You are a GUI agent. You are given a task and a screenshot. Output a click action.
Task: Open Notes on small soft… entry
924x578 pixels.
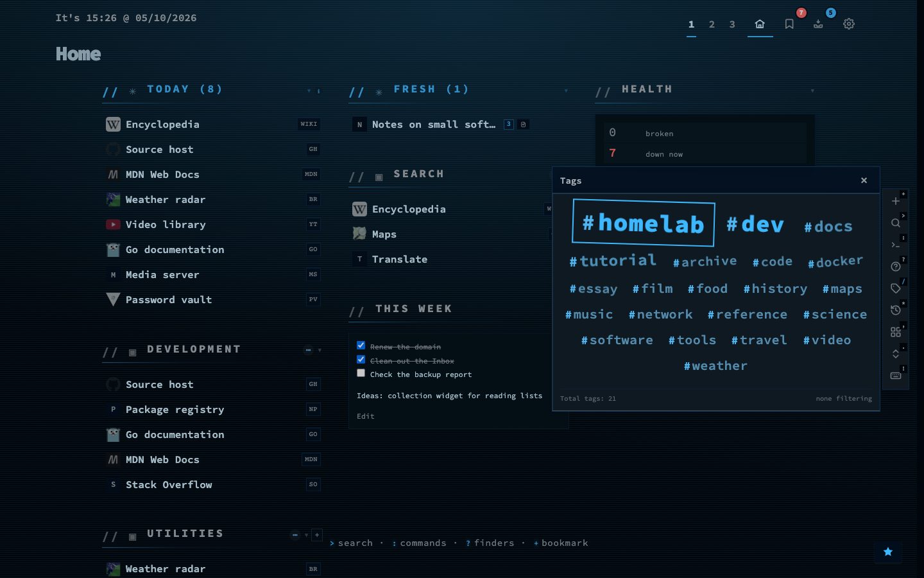click(434, 125)
